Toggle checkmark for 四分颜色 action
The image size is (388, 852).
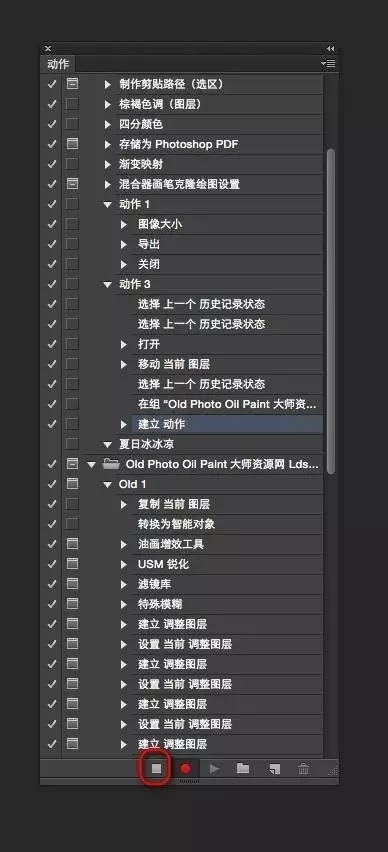52,124
